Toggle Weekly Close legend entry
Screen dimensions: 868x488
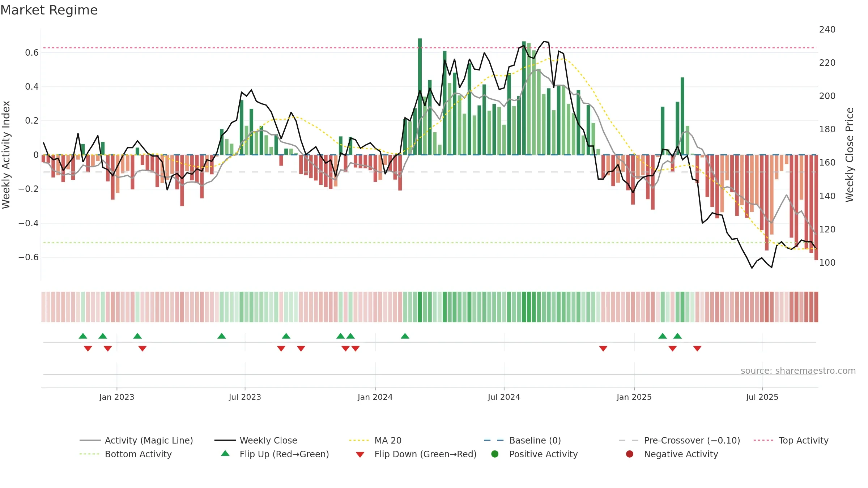[x=256, y=440]
